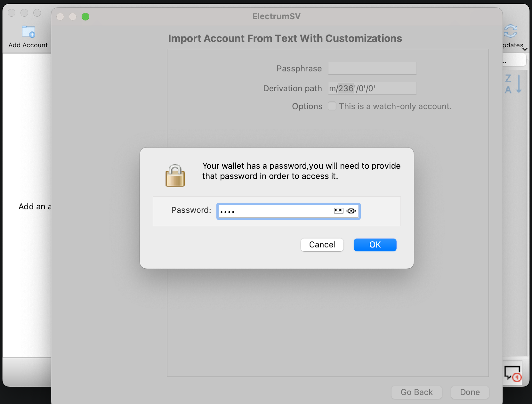The height and width of the screenshot is (404, 532).
Task: Click the 'Password:' label
Action: point(191,210)
